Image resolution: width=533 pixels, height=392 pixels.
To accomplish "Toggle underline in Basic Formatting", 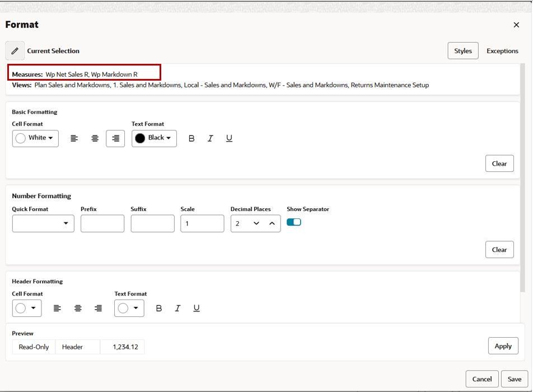I will point(229,138).
